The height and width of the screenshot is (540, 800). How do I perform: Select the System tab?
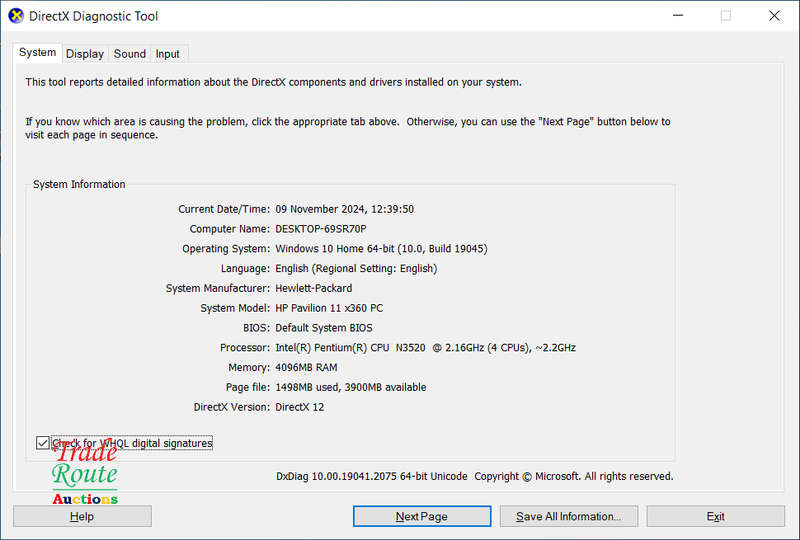tap(37, 53)
